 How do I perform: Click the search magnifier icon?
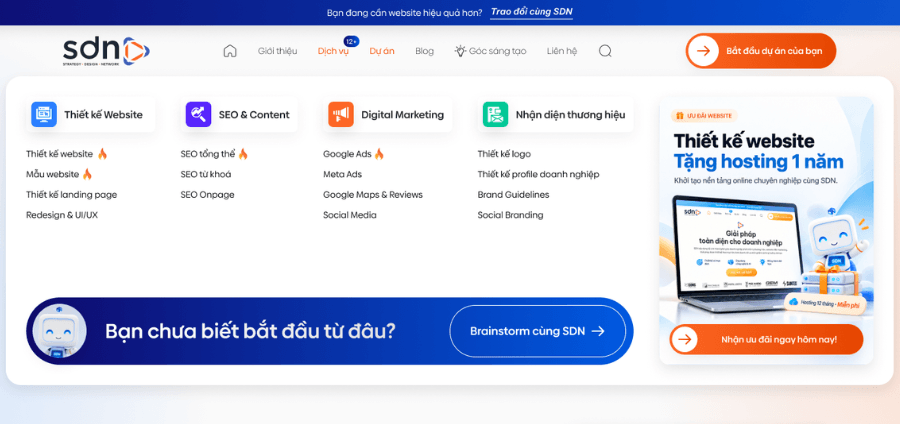pos(605,51)
